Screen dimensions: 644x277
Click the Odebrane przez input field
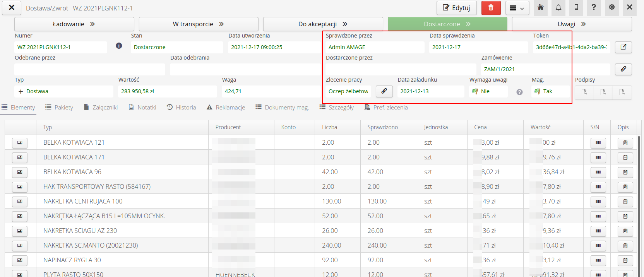point(90,69)
